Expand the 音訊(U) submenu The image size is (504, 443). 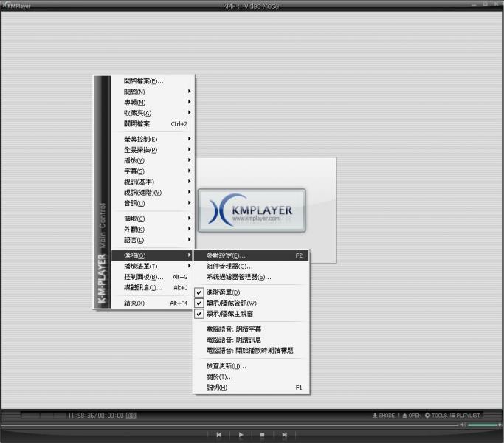[152, 203]
